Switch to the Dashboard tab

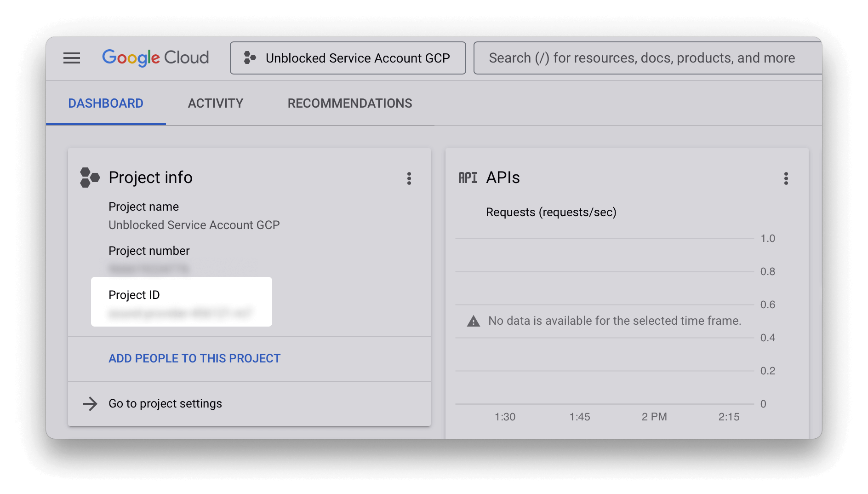point(106,103)
